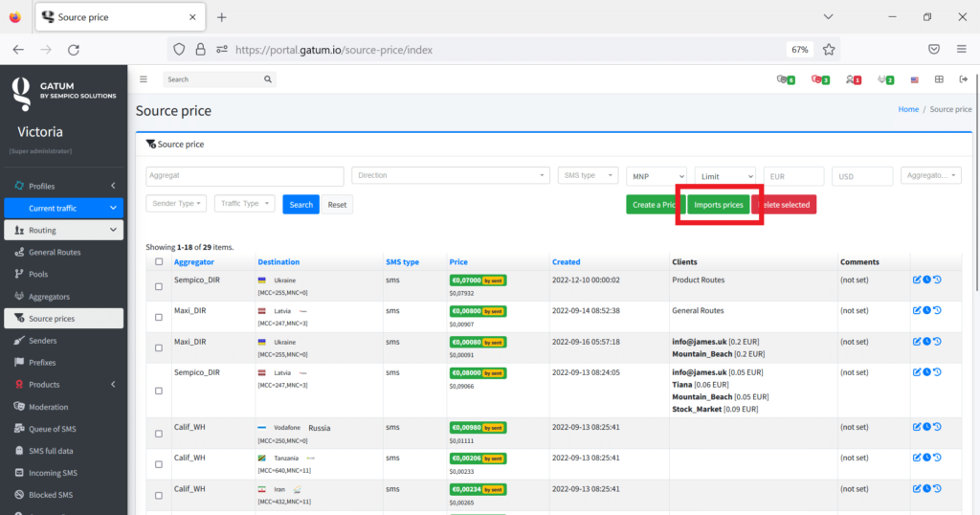Expand the Sender Type dropdown
Screen dimensions: 980x515
click(x=176, y=204)
